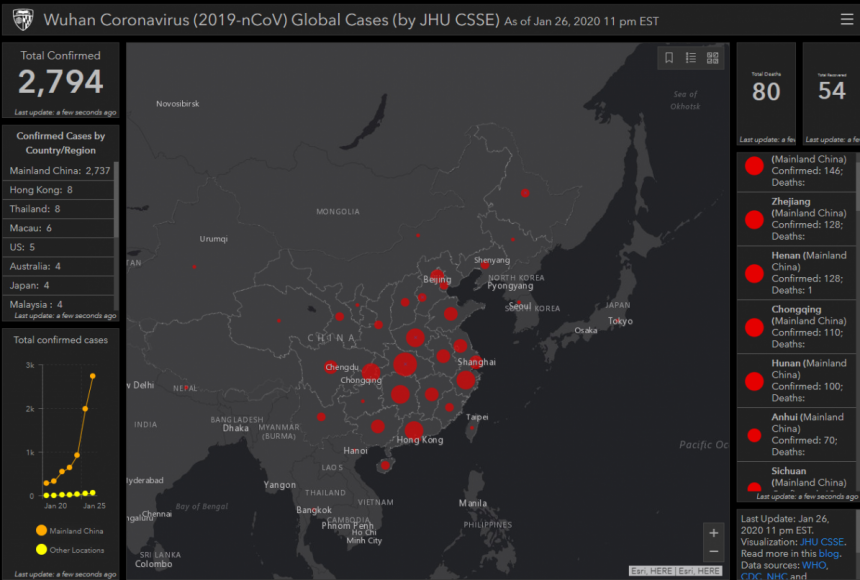Open the WHO data source link
Viewport: 860px width, 580px height.
click(812, 566)
